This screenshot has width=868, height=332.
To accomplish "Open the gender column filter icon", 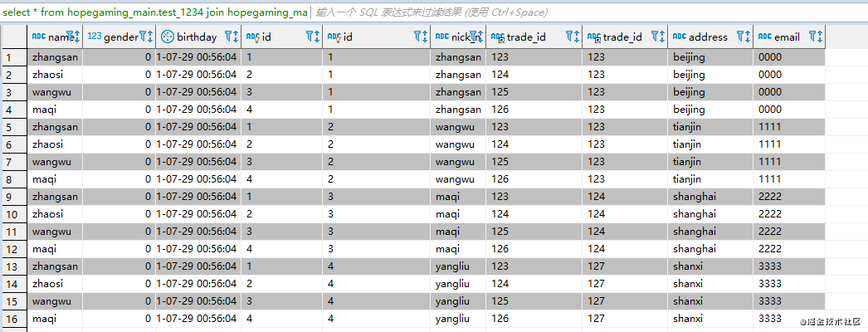I will tap(143, 37).
